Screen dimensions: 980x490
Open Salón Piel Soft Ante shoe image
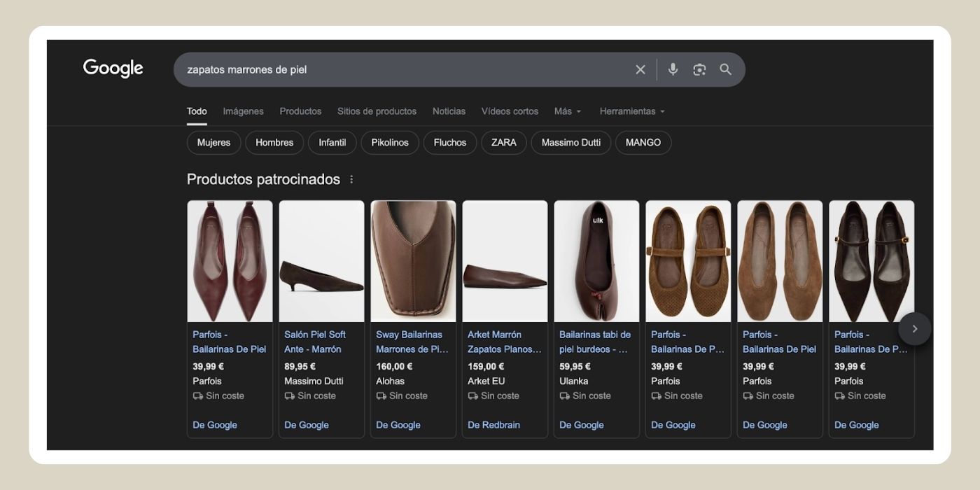click(321, 261)
